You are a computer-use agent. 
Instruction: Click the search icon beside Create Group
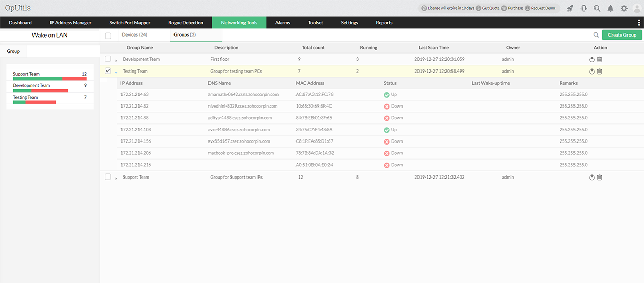tap(596, 35)
